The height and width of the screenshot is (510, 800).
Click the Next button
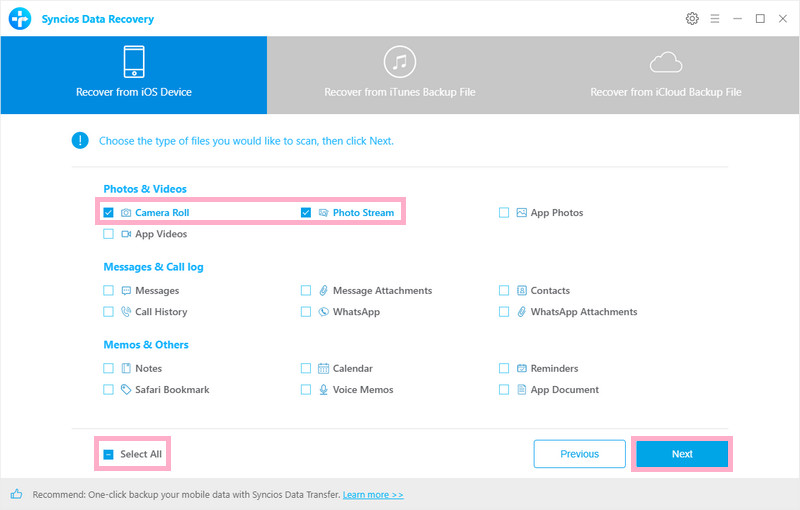pyautogui.click(x=682, y=454)
